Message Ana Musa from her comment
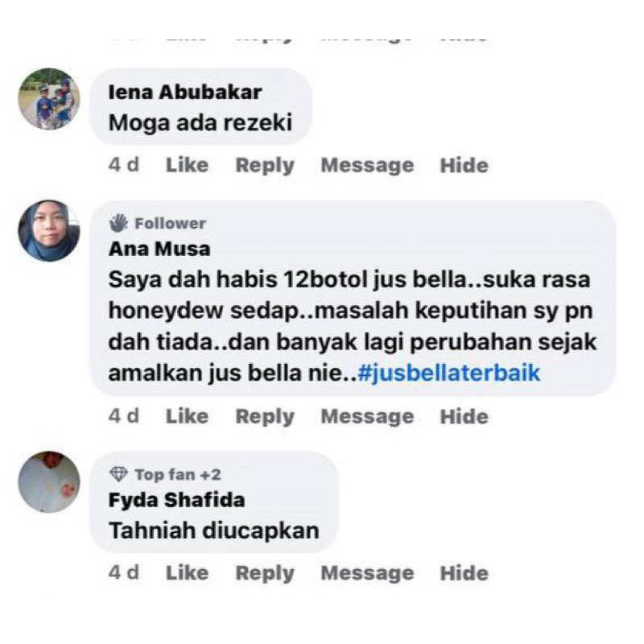644x644 pixels. click(367, 416)
